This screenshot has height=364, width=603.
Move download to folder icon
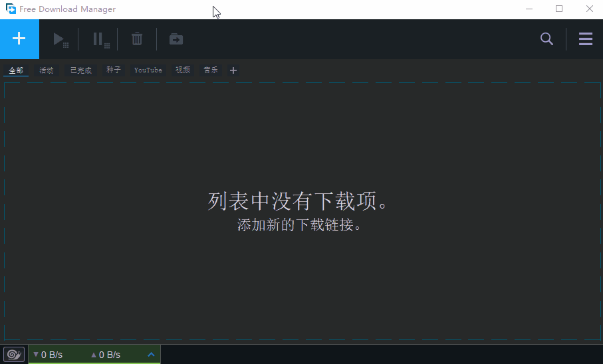pos(176,39)
